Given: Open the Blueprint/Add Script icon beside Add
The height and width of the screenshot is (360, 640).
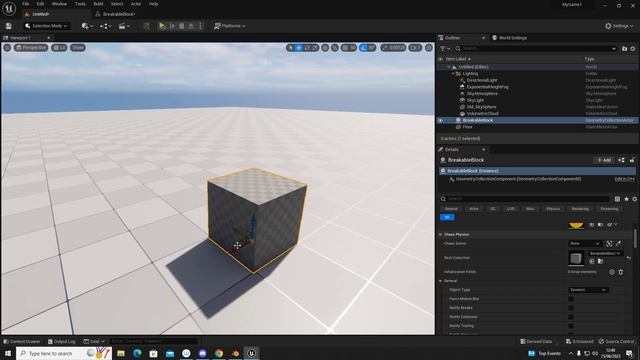Looking at the screenshot, I should coord(621,160).
